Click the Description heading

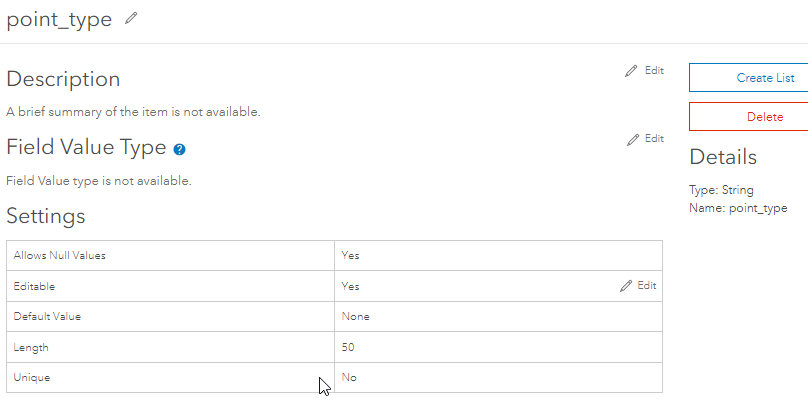point(63,79)
